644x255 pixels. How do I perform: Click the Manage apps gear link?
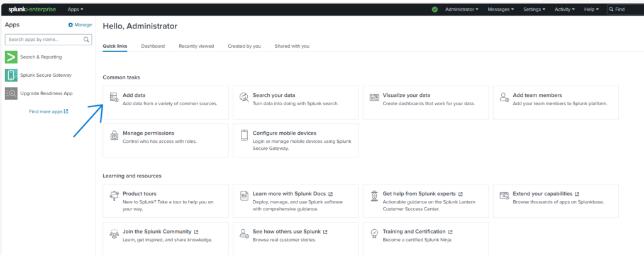80,25
